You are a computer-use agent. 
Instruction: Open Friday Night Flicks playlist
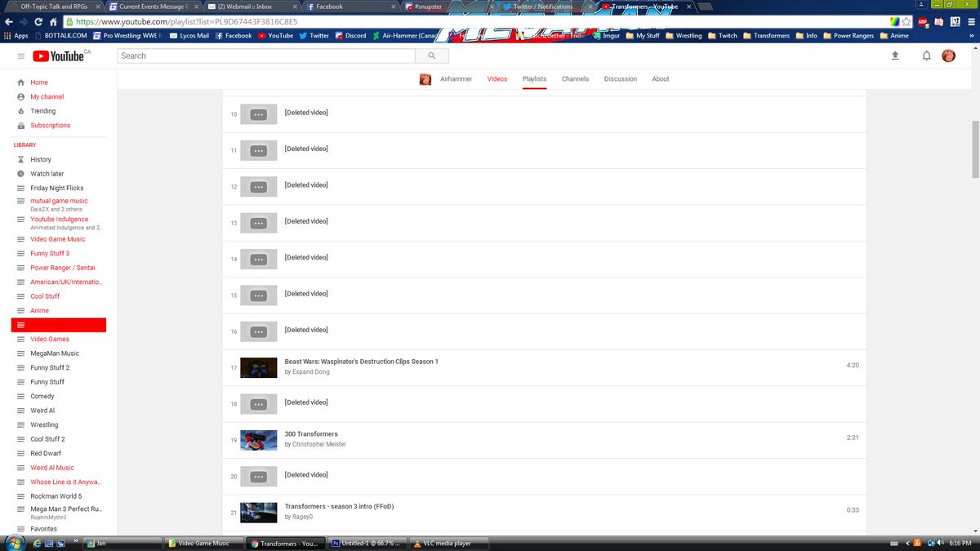click(x=59, y=188)
